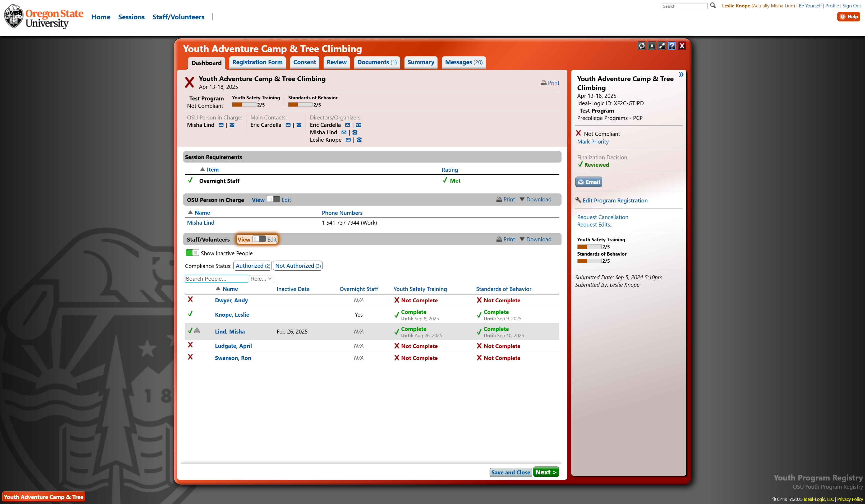This screenshot has height=504, width=865.
Task: Click the Search People input field
Action: 216,279
